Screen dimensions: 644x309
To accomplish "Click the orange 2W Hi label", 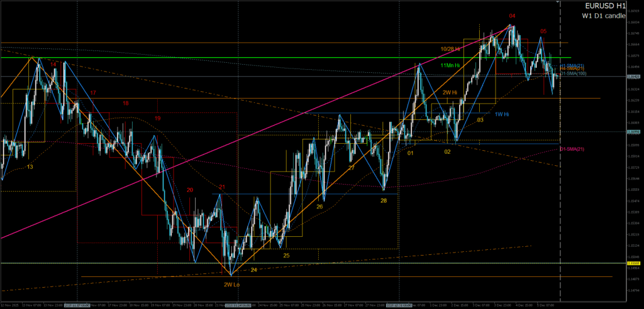I will [x=450, y=92].
